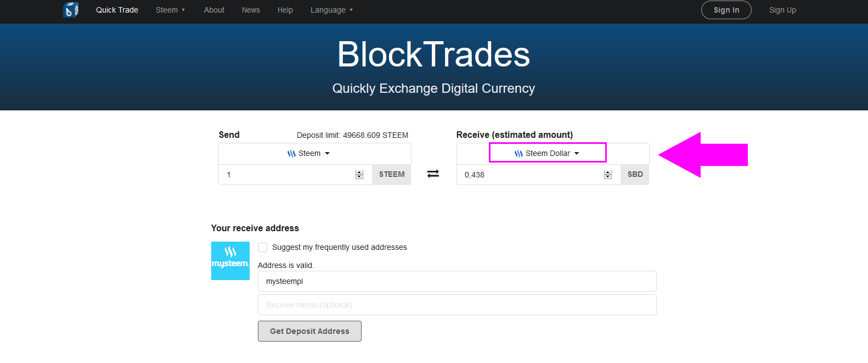Click the BlockTrades cube logo icon
The height and width of the screenshot is (363, 868).
click(x=71, y=10)
